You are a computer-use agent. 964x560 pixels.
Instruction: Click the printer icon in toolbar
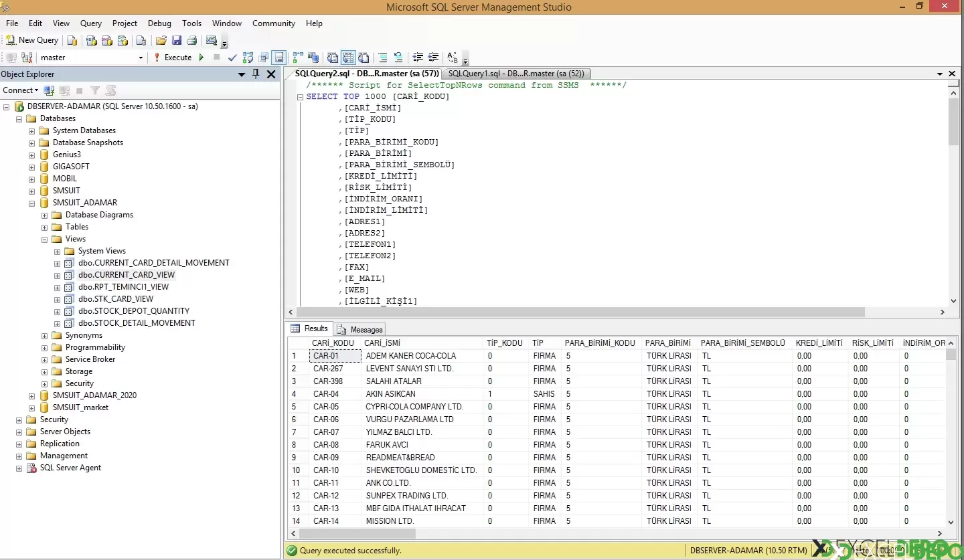tap(192, 40)
